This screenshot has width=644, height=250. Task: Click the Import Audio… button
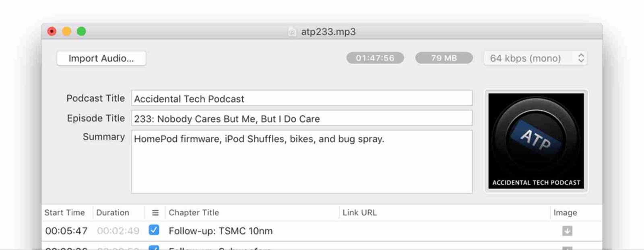101,58
